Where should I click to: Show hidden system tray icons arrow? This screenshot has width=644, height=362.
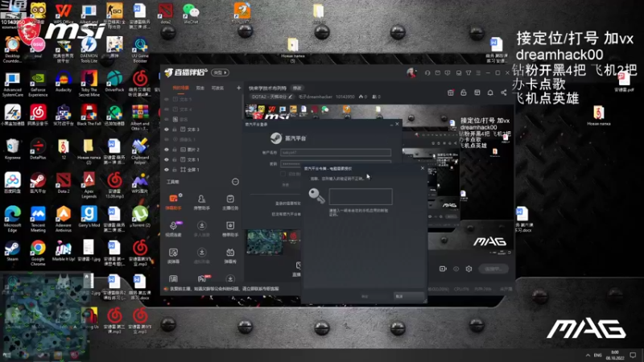(588, 356)
